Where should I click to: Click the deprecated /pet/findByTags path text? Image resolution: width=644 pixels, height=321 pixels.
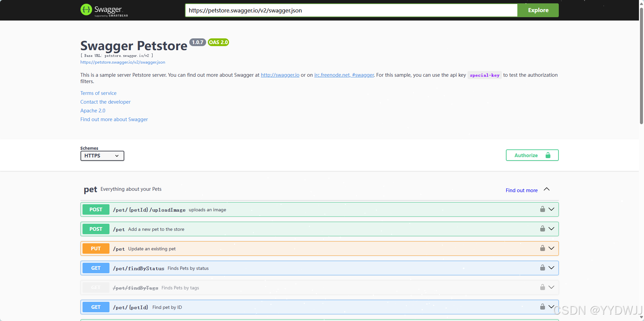135,288
